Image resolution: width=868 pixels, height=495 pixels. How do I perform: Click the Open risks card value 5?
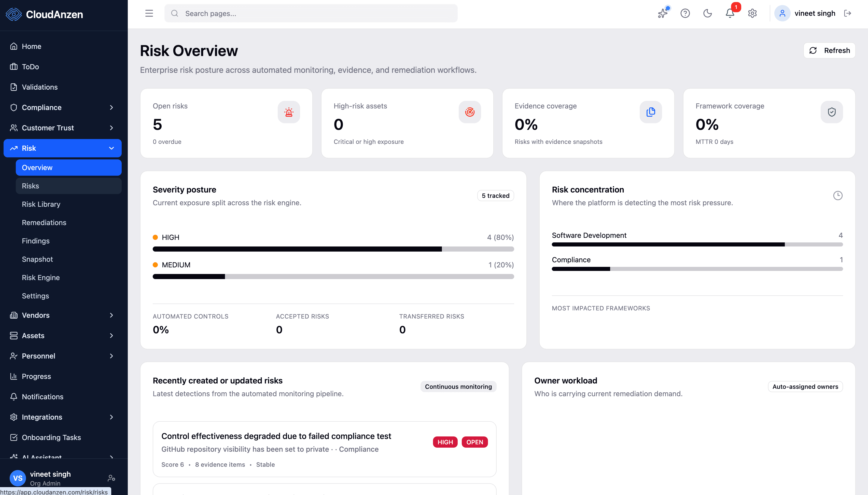pyautogui.click(x=157, y=125)
